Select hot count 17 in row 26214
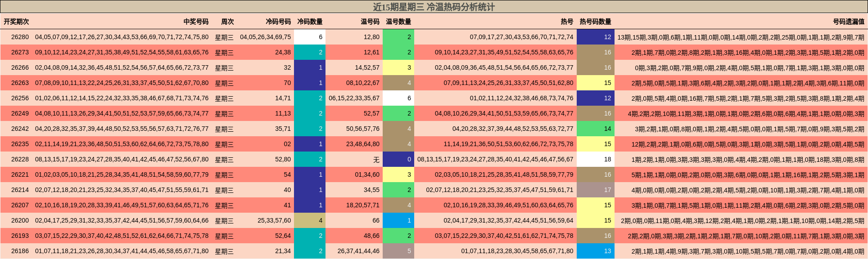This screenshot has width=868, height=259. 595,190
